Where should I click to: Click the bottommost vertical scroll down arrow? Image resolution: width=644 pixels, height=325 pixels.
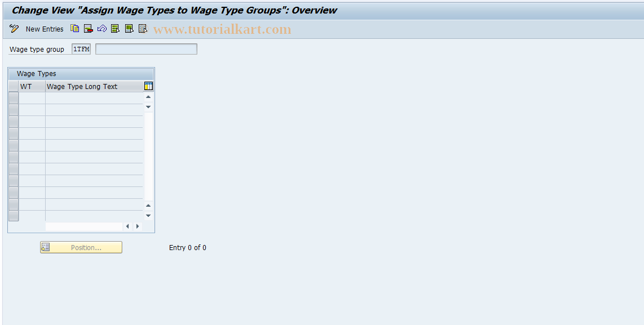click(148, 216)
